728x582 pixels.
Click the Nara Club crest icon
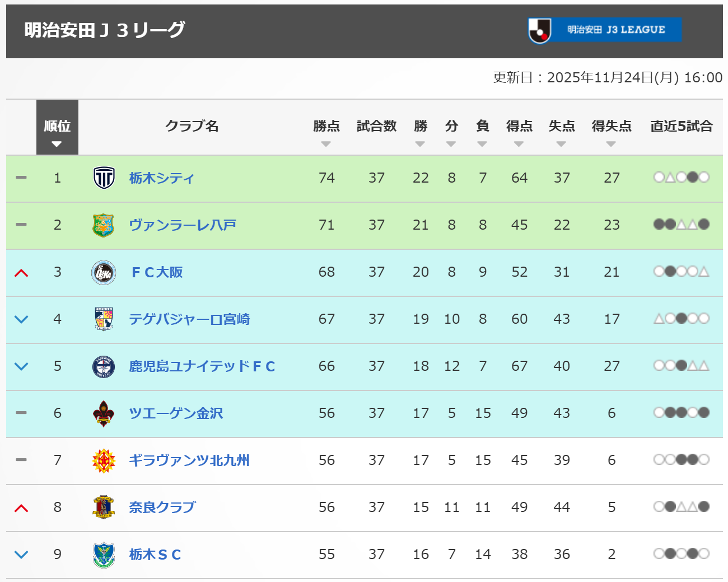tap(104, 507)
